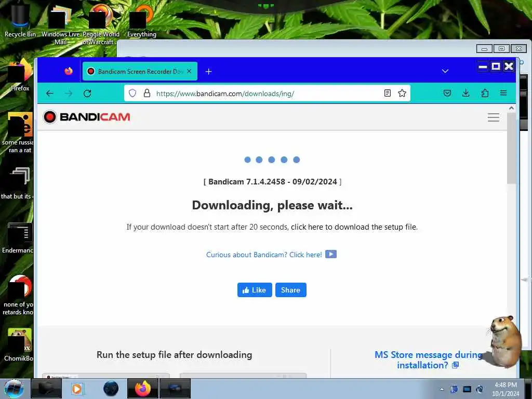Open the Endermanch desktop icon
Image resolution: width=532 pixels, height=399 pixels.
click(x=18, y=237)
